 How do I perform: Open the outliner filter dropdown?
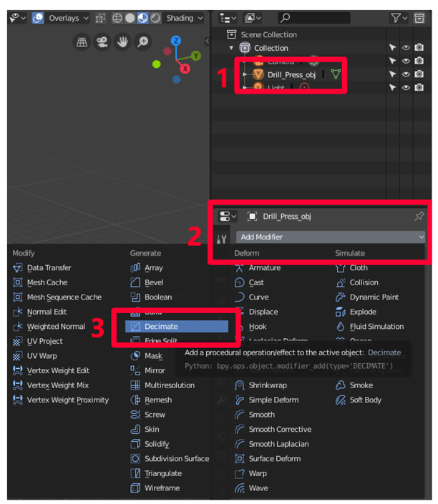[x=399, y=19]
